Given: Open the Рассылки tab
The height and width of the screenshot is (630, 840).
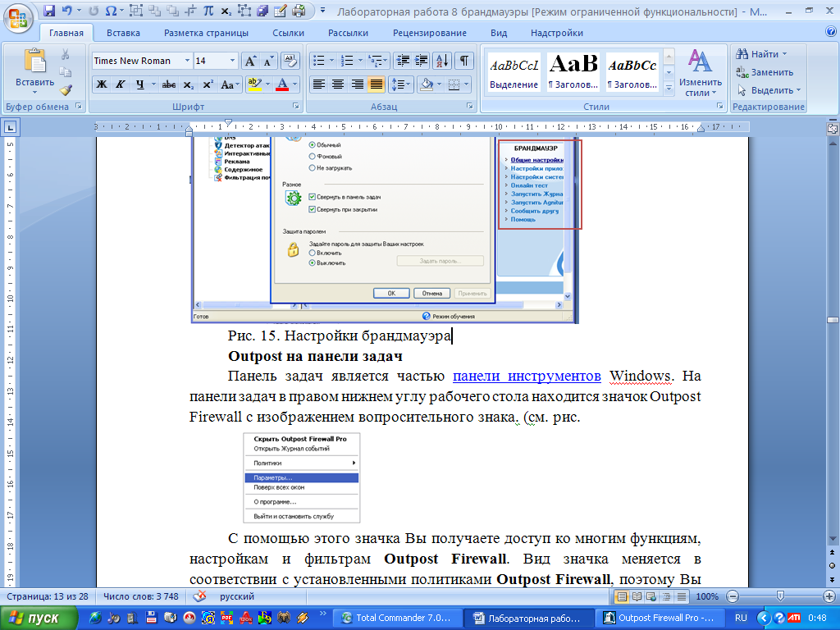Looking at the screenshot, I should tap(348, 33).
